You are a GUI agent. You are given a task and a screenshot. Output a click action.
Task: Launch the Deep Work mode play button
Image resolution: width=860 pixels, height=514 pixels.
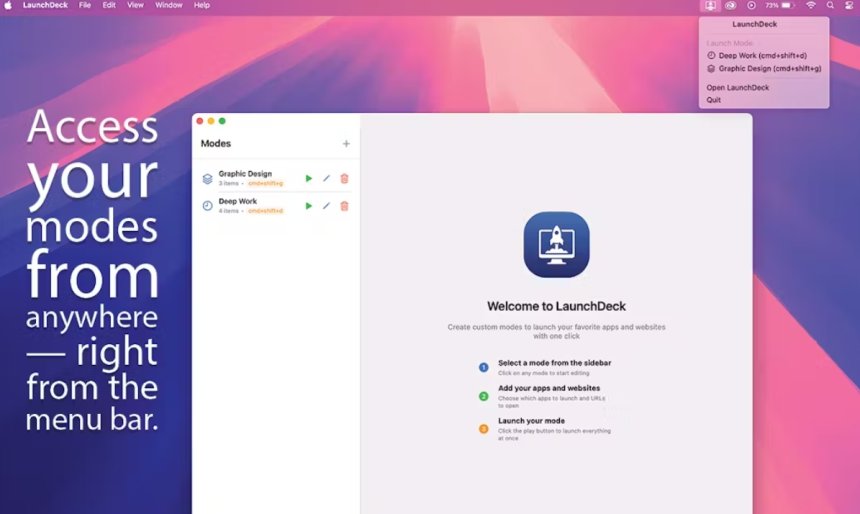click(x=309, y=206)
